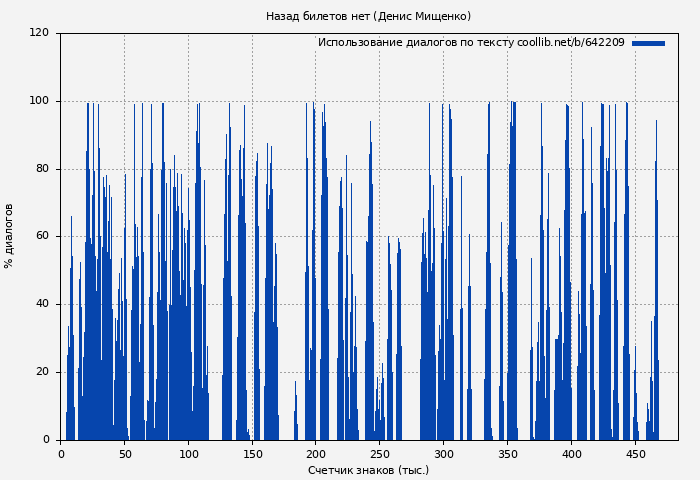This screenshot has width=700, height=480.
Task: Pick the 350 tick label on the x-axis
Action: 508,454
